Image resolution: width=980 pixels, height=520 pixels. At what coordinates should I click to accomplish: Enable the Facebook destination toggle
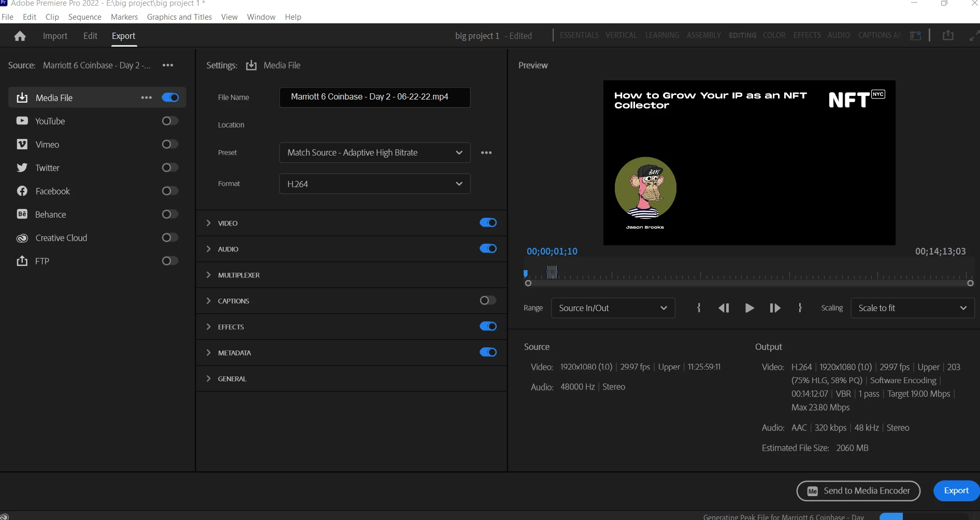170,191
